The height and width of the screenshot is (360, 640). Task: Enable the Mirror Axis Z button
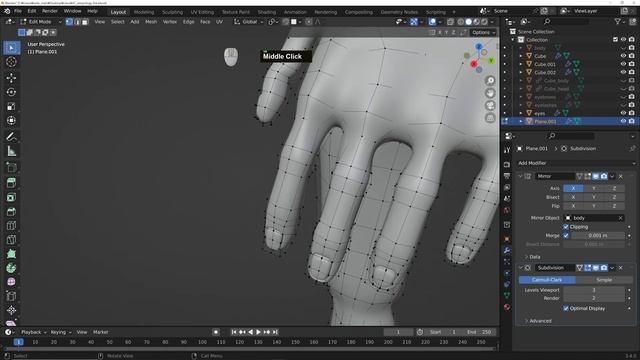click(614, 188)
